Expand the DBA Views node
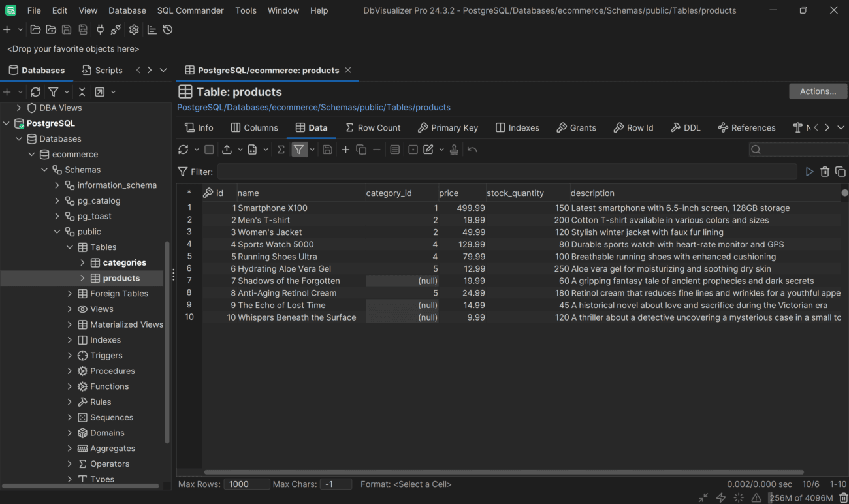849x504 pixels. pyautogui.click(x=18, y=108)
